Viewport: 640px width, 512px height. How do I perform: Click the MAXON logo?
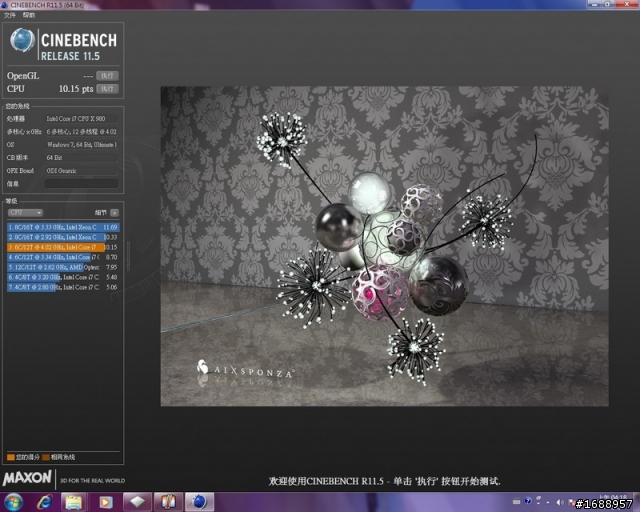coord(27,478)
